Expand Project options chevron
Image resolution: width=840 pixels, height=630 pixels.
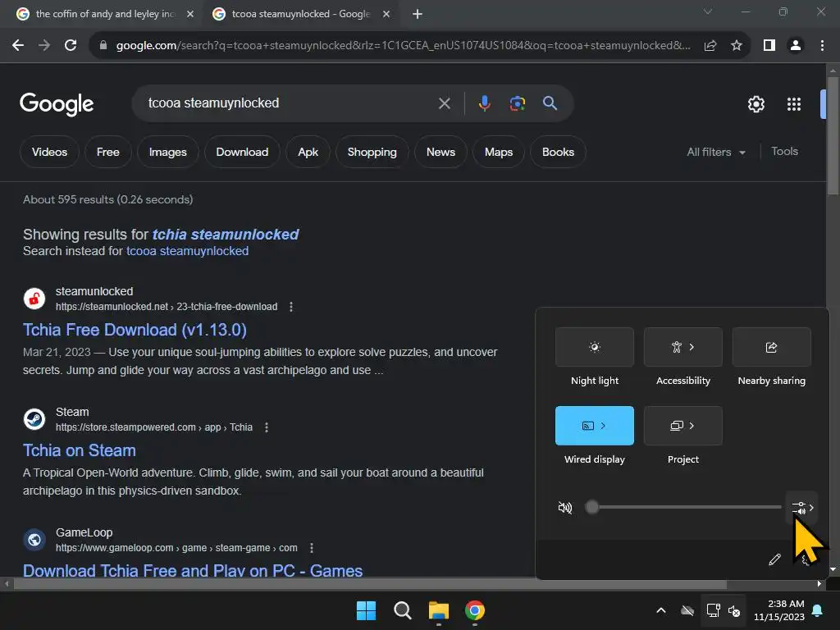[x=692, y=426]
